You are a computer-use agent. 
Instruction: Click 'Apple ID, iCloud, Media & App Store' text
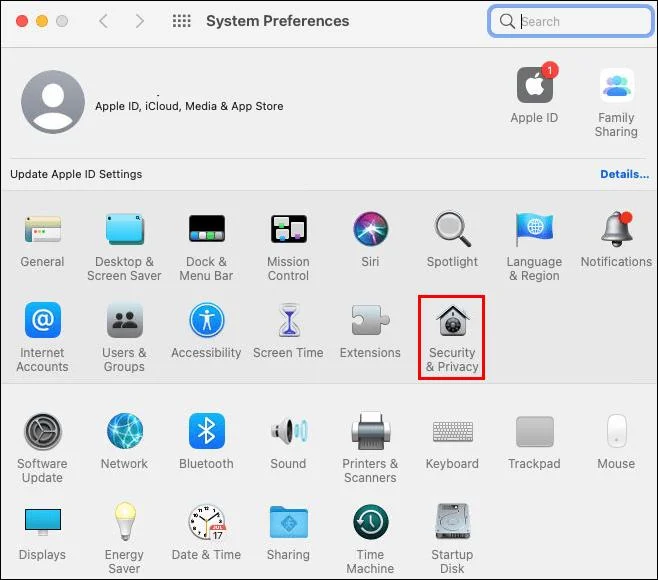(189, 106)
